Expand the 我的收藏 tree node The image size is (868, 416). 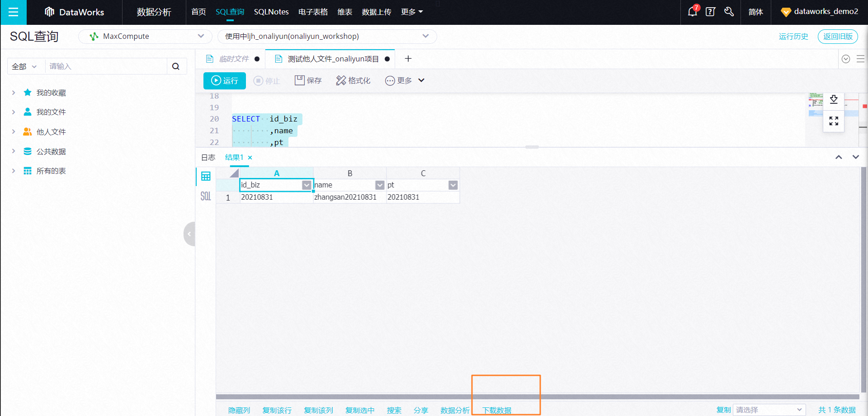click(x=14, y=93)
